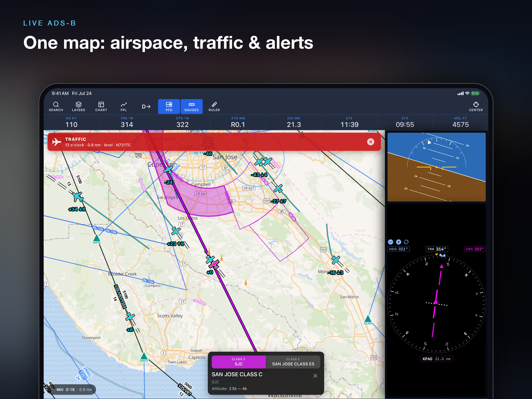Select the SANTY waypoint marker
This screenshot has height=399, width=532.
tap(144, 357)
